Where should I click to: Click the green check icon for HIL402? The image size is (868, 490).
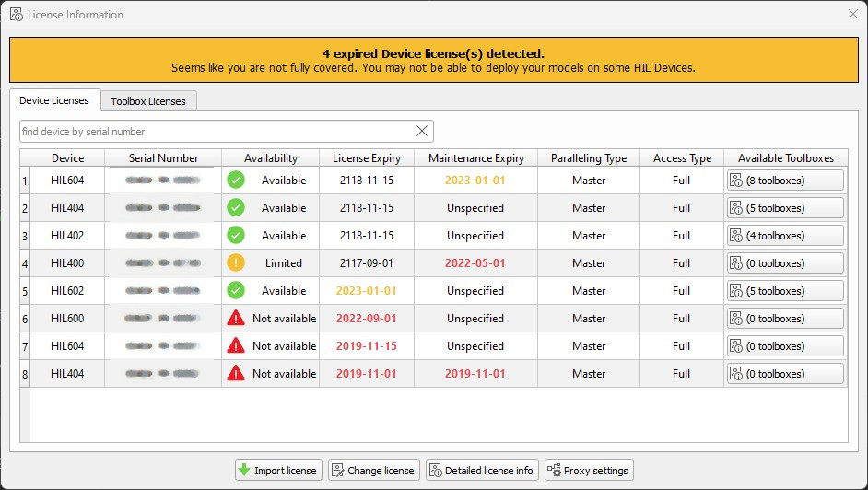[236, 236]
